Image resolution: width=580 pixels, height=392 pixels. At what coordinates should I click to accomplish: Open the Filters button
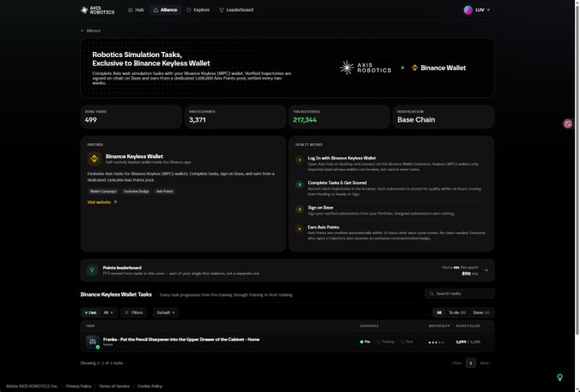click(x=134, y=313)
